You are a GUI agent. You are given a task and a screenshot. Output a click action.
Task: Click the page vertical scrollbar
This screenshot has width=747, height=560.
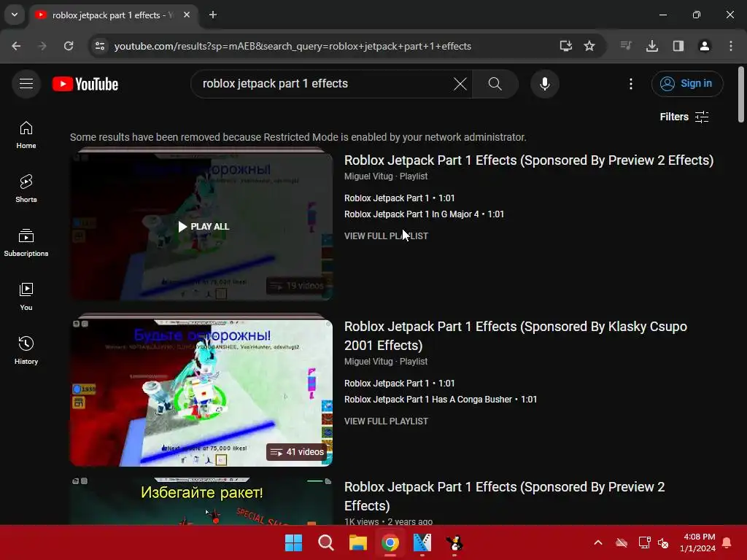741,94
